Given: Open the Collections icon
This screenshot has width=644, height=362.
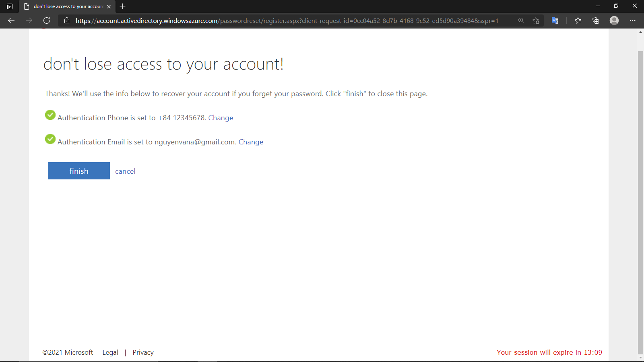Looking at the screenshot, I should click(596, 21).
